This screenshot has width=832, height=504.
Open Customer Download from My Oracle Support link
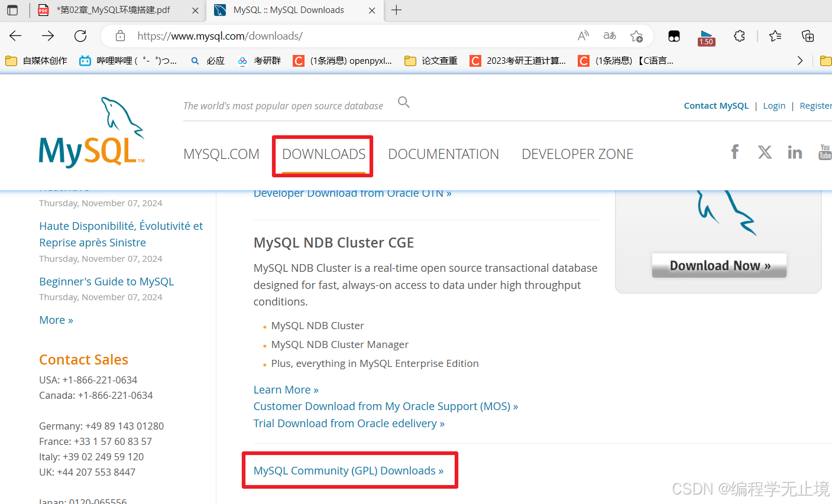coord(386,406)
